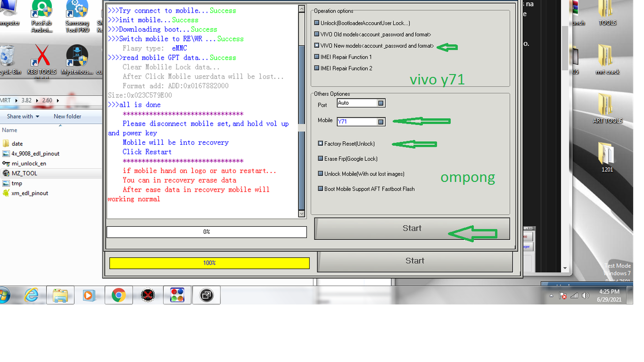Click the Windows Start orb

coord(4,295)
